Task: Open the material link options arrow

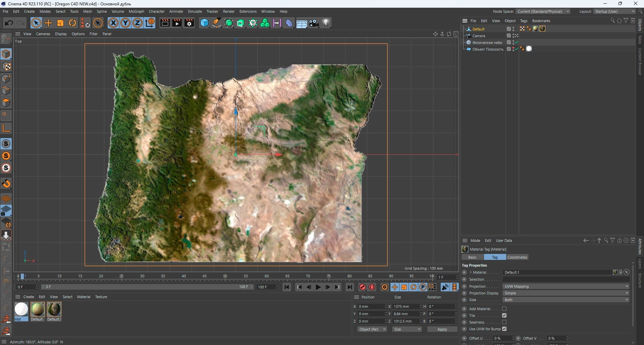Action: click(x=621, y=272)
